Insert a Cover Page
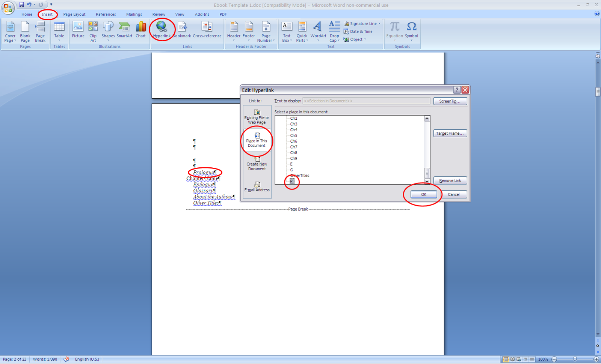Image resolution: width=601 pixels, height=364 pixels. coord(10,32)
